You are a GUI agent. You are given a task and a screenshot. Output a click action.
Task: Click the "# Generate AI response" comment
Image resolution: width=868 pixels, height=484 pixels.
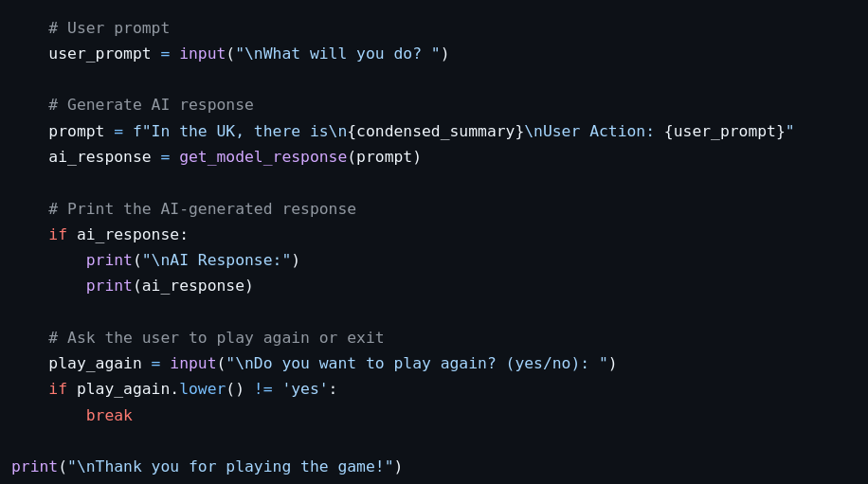pos(151,105)
